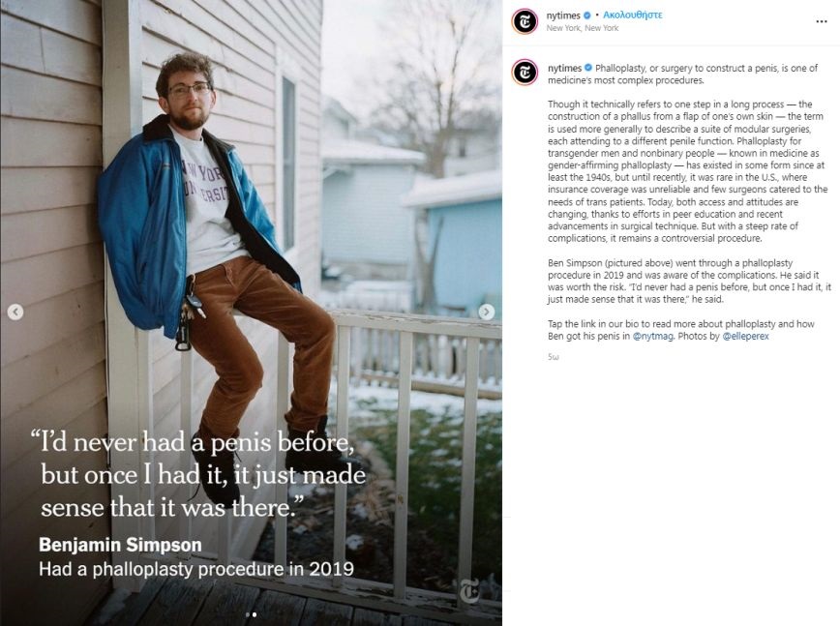Screen dimensions: 840x626
Task: Advance to the next photo with right arrow
Action: coord(487,312)
